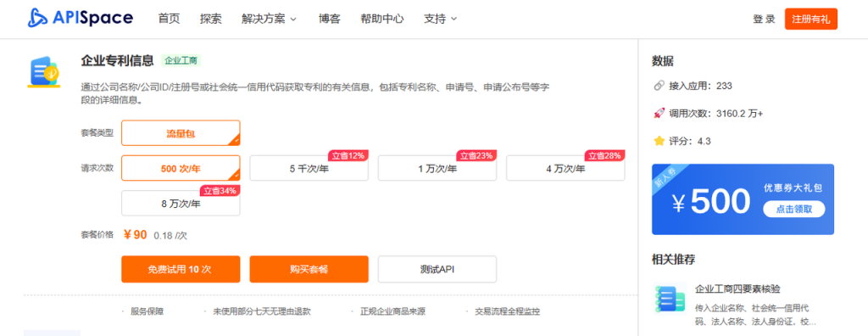868x336 pixels.
Task: Click the rocket icon beside 调用次数
Action: click(x=659, y=114)
